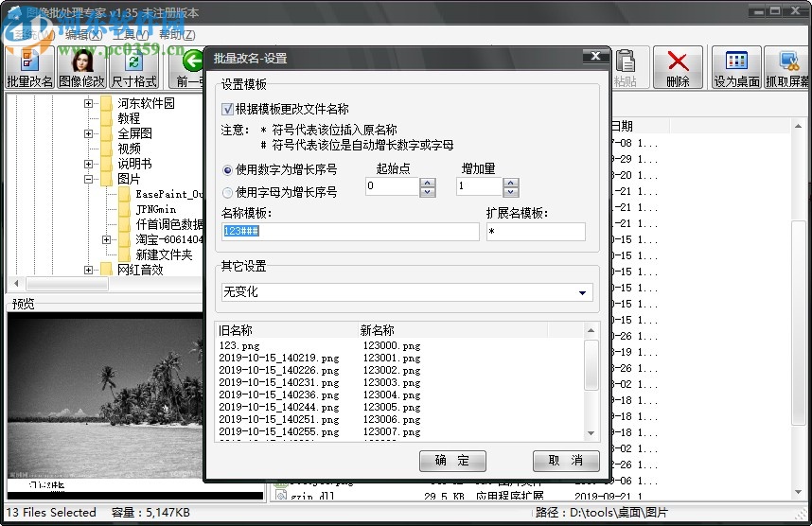This screenshot has height=526, width=812.
Task: Click the 删除 delete red X icon
Action: [x=678, y=67]
